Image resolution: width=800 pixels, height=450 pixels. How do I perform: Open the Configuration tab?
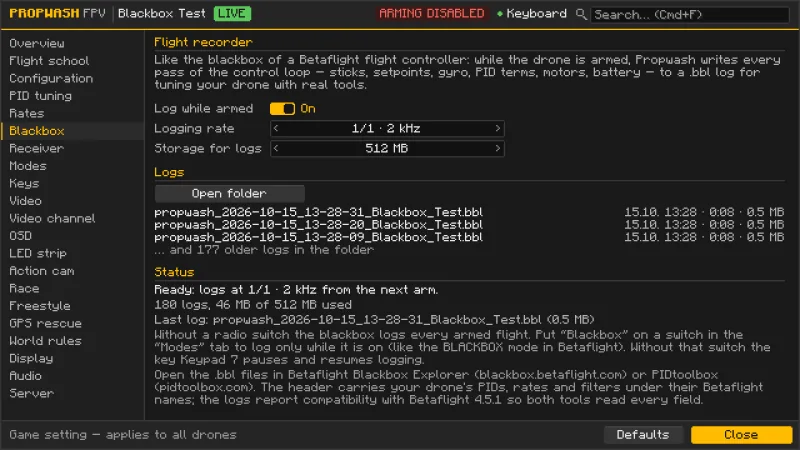[72, 79]
